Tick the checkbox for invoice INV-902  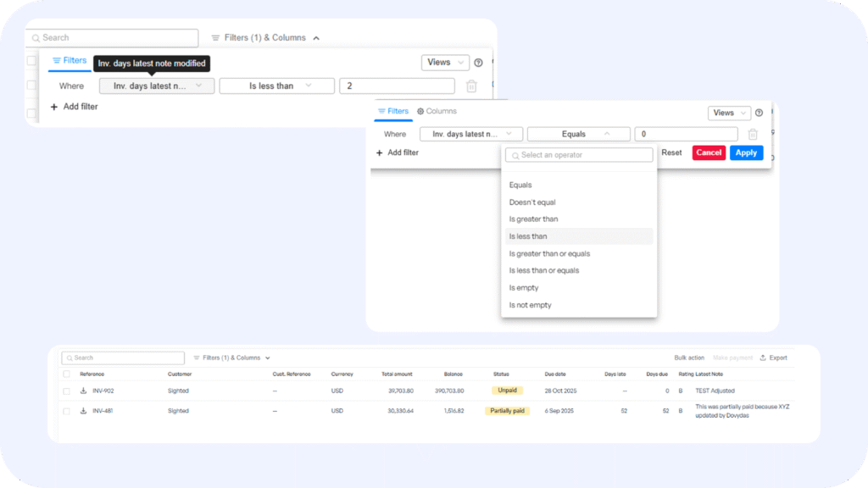66,391
